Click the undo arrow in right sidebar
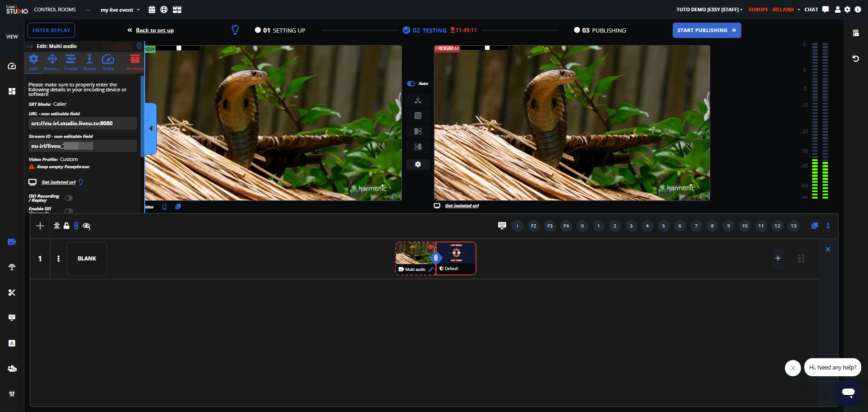Screen dimensions: 868x412 [x=855, y=59]
